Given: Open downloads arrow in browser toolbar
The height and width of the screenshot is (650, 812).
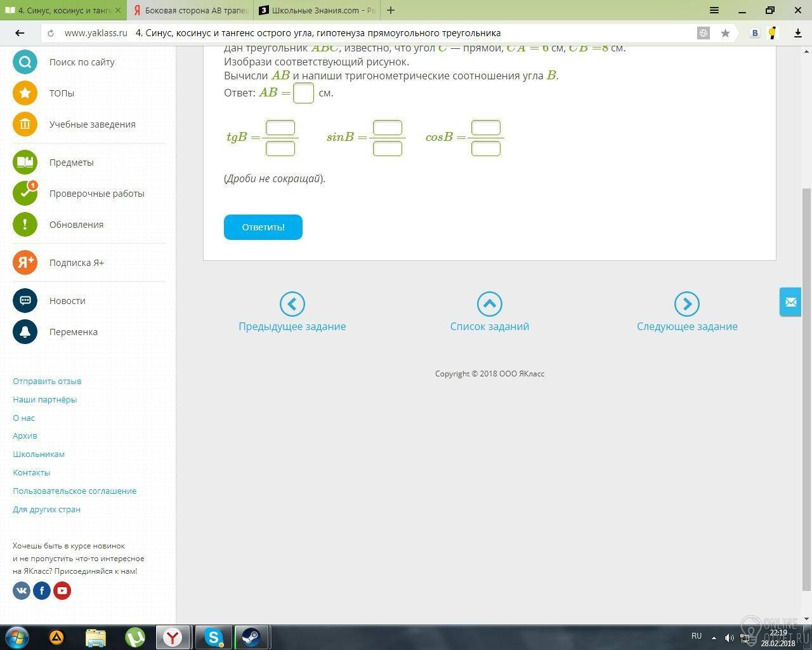Looking at the screenshot, I should click(798, 33).
